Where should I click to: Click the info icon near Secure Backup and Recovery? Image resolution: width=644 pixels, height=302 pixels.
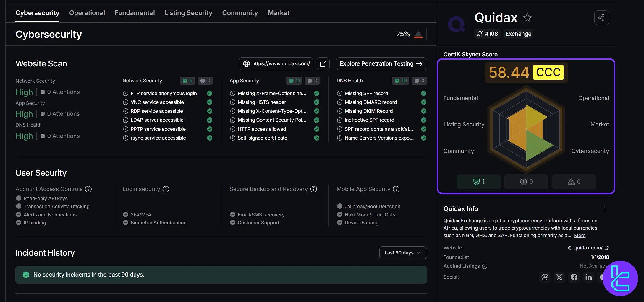[x=313, y=189]
